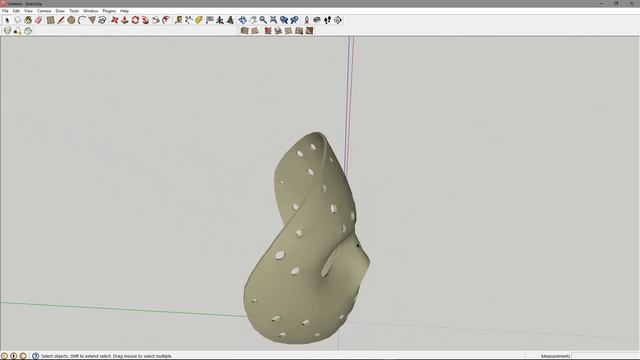640x360 pixels.
Task: Open the Camera menu
Action: [x=44, y=11]
